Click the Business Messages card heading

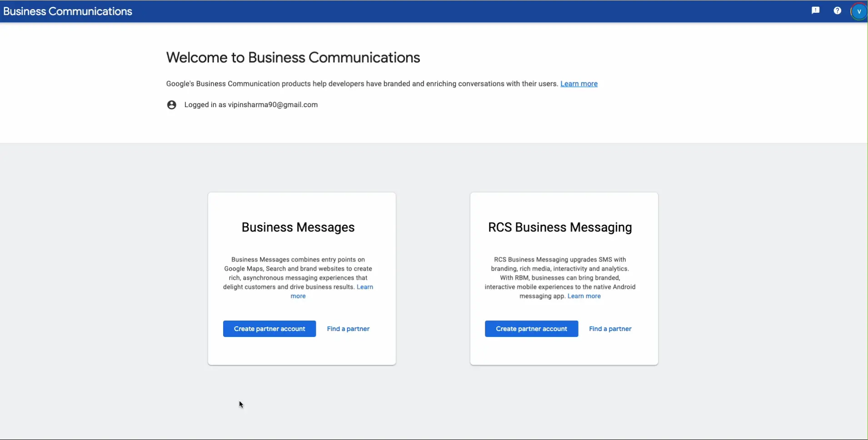[298, 227]
